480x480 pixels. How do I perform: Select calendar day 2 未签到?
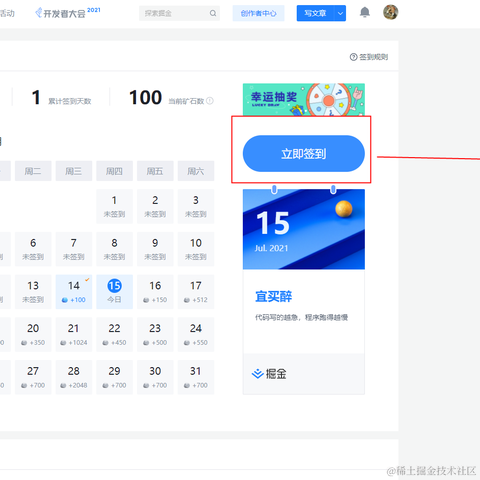(155, 206)
